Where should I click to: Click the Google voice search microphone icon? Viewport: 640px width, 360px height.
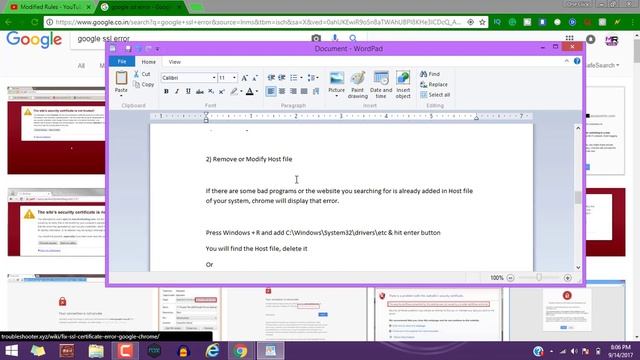[x=335, y=38]
